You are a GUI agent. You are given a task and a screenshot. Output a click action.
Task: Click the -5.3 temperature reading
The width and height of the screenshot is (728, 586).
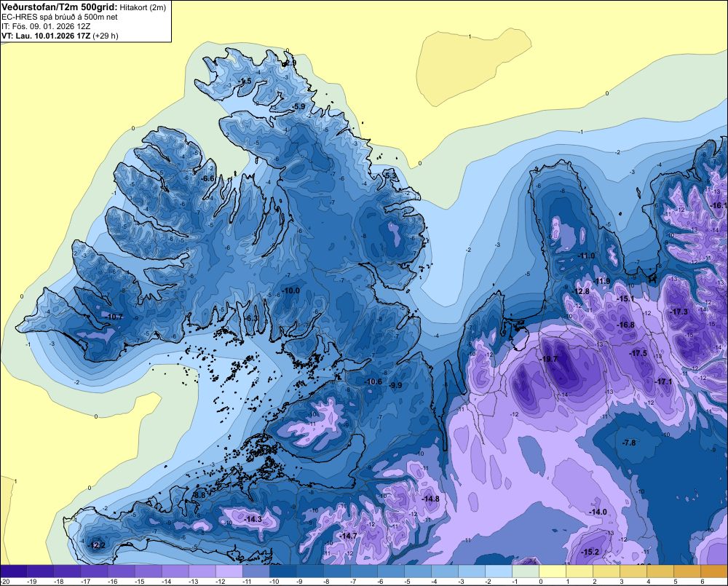click(390, 175)
